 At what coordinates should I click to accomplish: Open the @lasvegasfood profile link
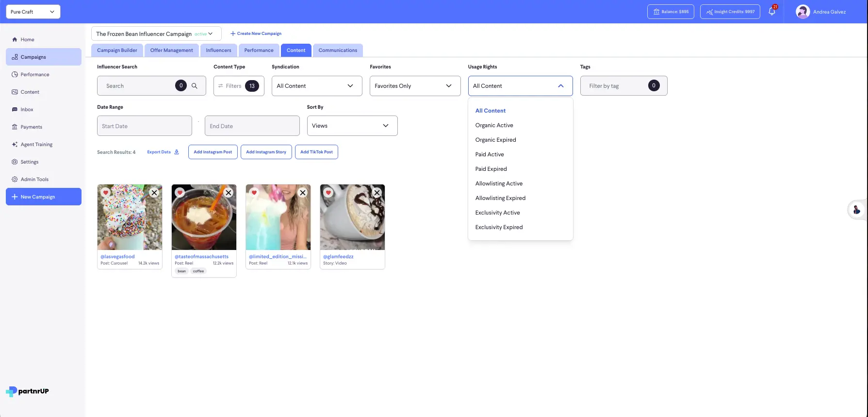[x=117, y=256]
